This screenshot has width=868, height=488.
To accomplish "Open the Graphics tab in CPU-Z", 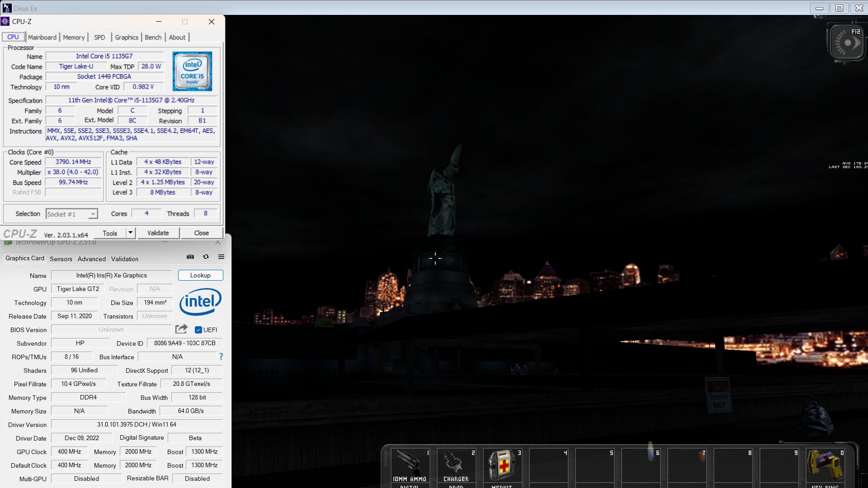I will coord(127,38).
